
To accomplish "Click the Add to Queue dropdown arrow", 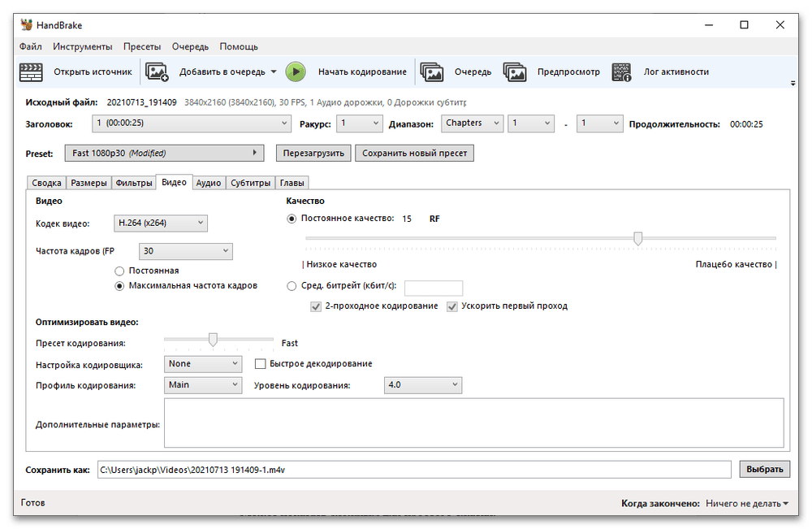I will pyautogui.click(x=274, y=72).
